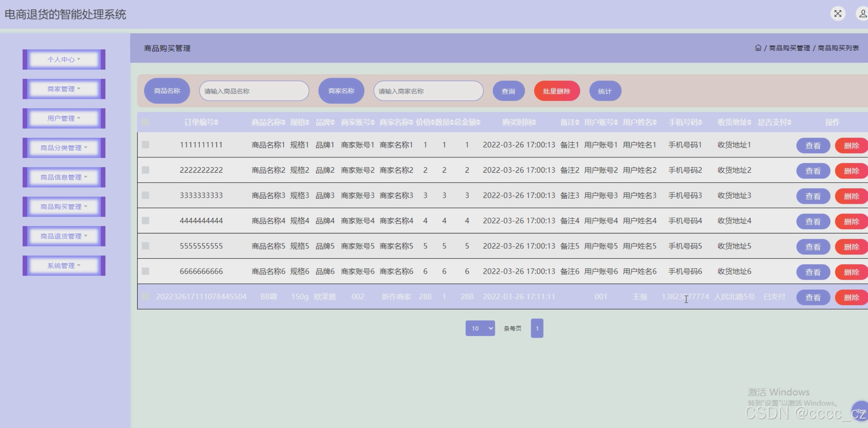Click page number 1 in pagination

pos(537,328)
